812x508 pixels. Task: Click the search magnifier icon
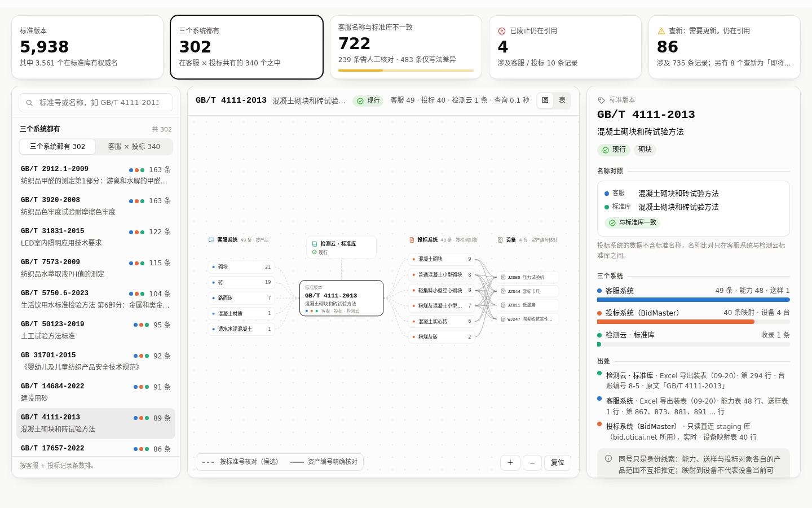click(x=29, y=103)
